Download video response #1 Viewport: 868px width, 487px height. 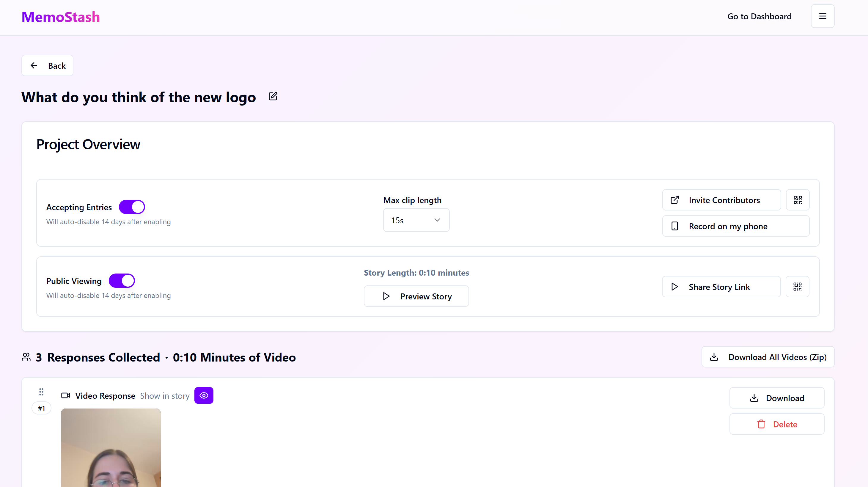777,398
